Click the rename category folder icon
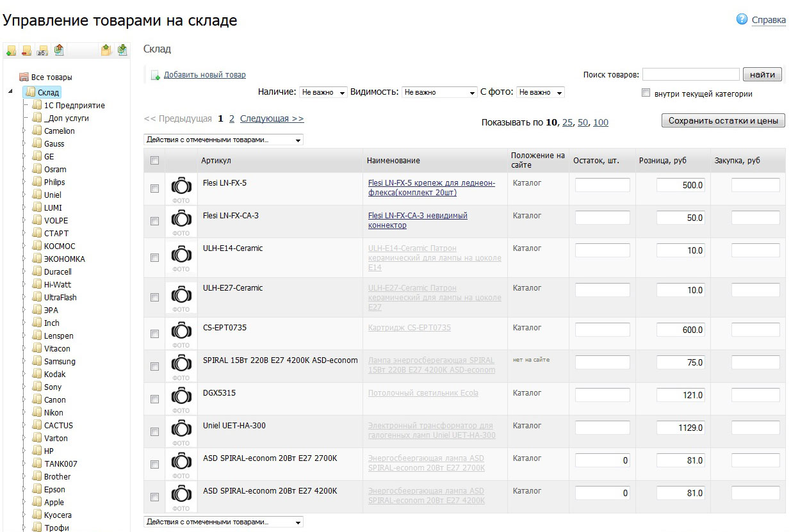The image size is (791, 532). pos(42,50)
